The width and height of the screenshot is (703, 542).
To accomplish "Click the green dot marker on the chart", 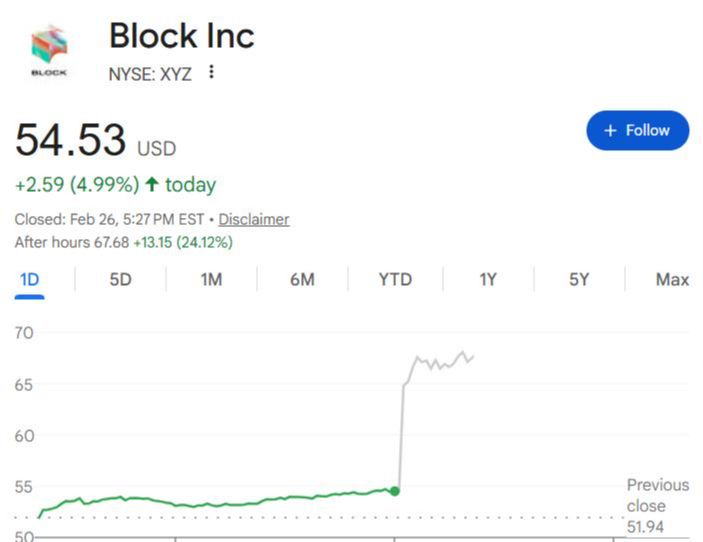I will [395, 490].
